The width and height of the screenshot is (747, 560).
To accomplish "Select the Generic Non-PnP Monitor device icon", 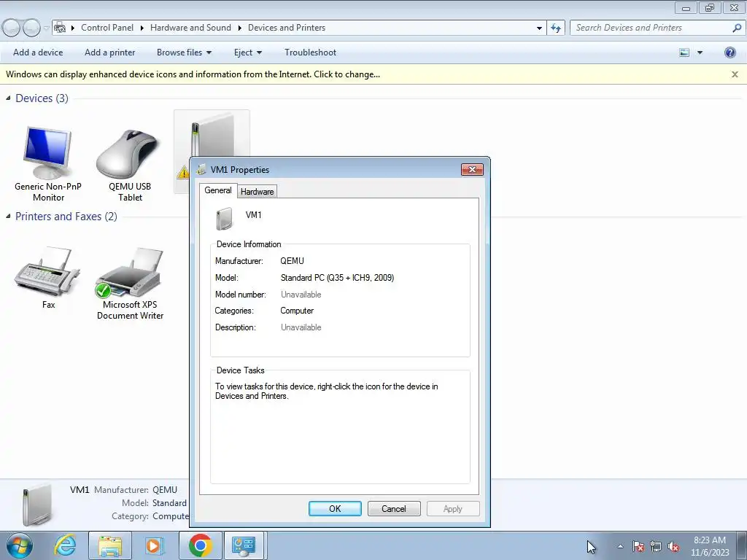I will click(47, 153).
